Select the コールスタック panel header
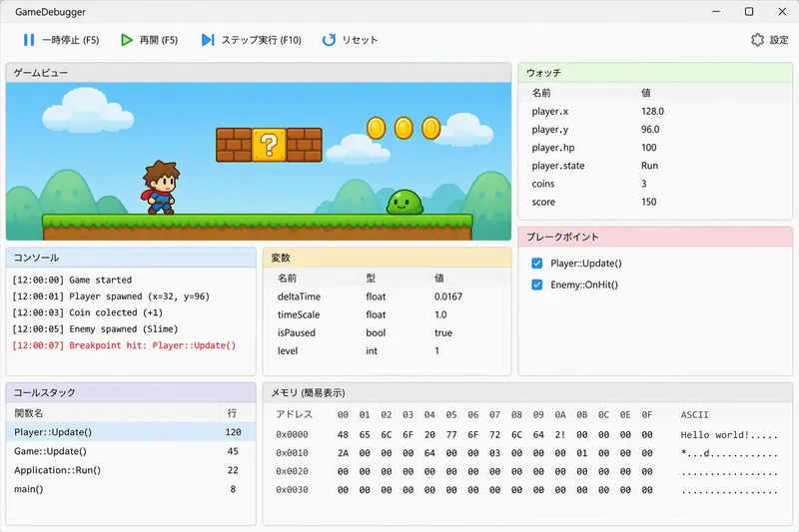Screen dimensions: 799x532 pyautogui.click(x=131, y=392)
